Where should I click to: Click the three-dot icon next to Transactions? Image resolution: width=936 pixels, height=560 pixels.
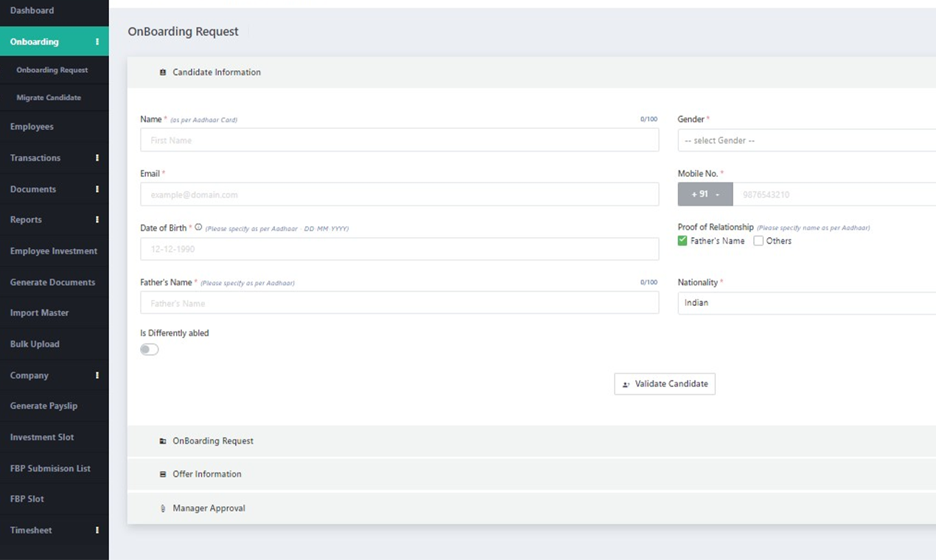pyautogui.click(x=97, y=158)
